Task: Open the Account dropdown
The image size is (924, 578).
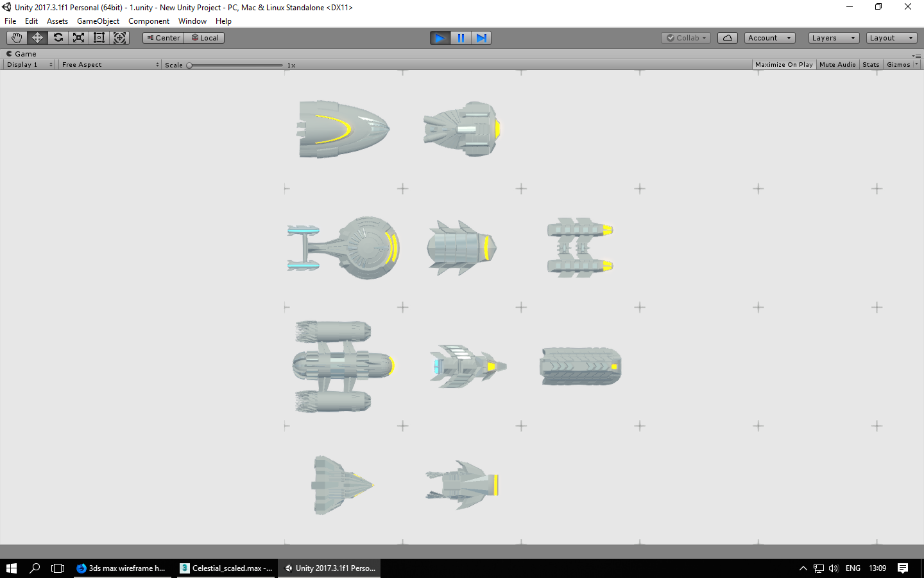Action: pos(770,38)
